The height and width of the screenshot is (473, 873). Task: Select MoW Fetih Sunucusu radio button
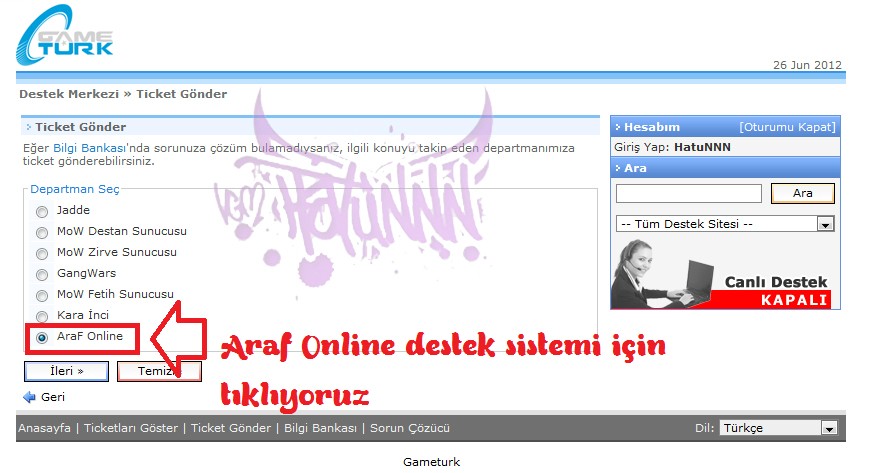pos(42,295)
